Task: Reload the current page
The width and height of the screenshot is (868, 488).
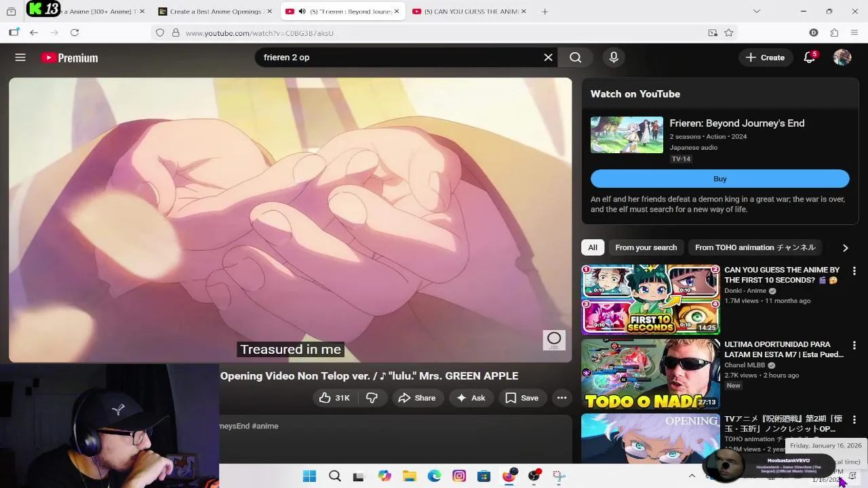Action: click(75, 33)
